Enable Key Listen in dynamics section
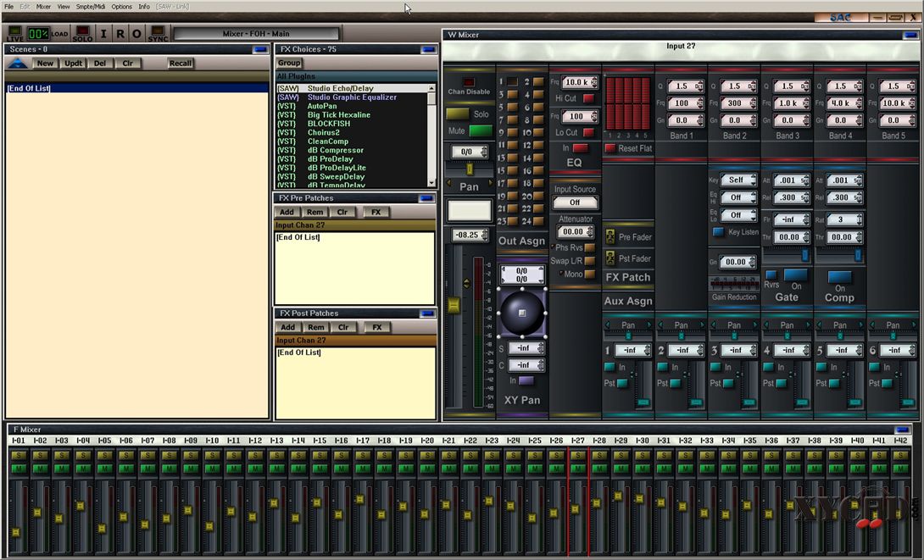The image size is (924, 560). [x=718, y=232]
